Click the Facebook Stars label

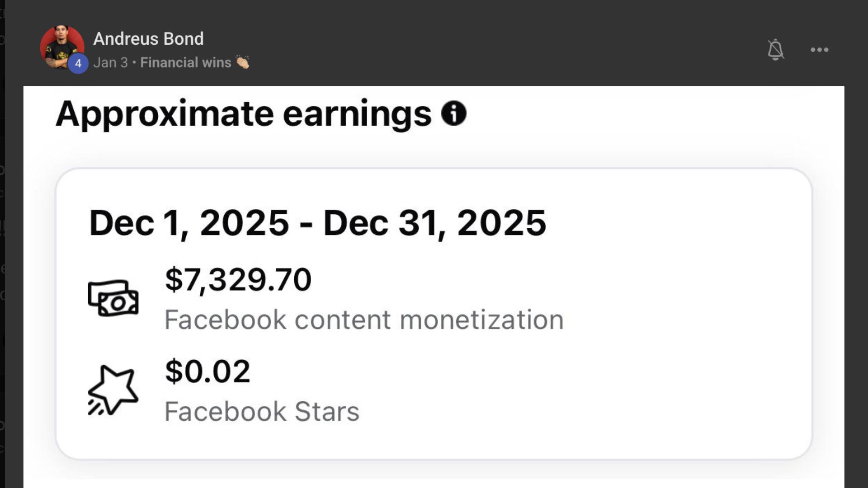[x=262, y=412]
